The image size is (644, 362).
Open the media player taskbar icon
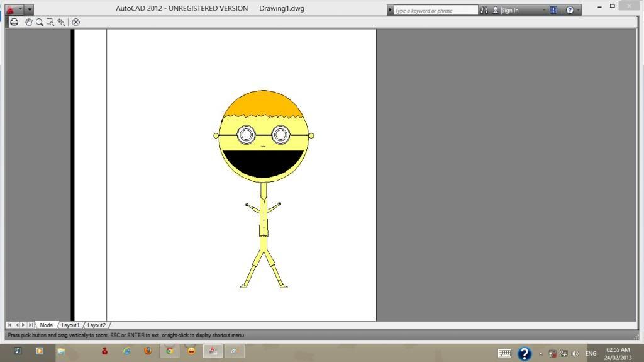click(40, 351)
